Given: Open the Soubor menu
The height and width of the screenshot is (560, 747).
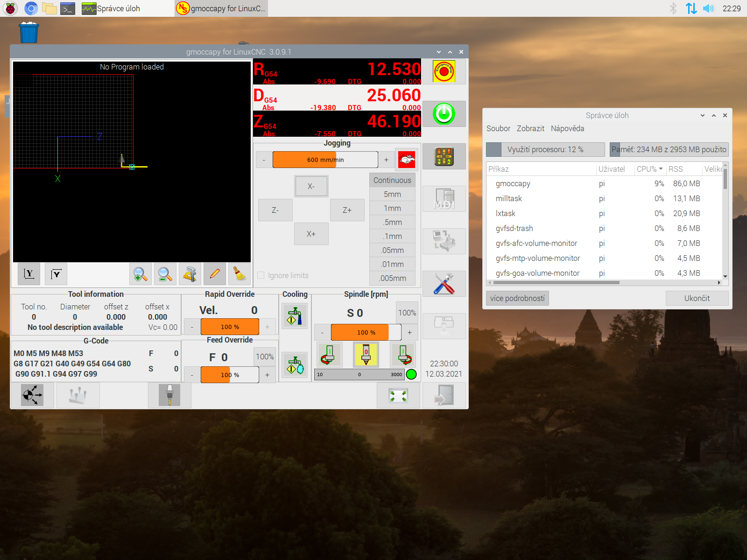Looking at the screenshot, I should click(x=498, y=128).
